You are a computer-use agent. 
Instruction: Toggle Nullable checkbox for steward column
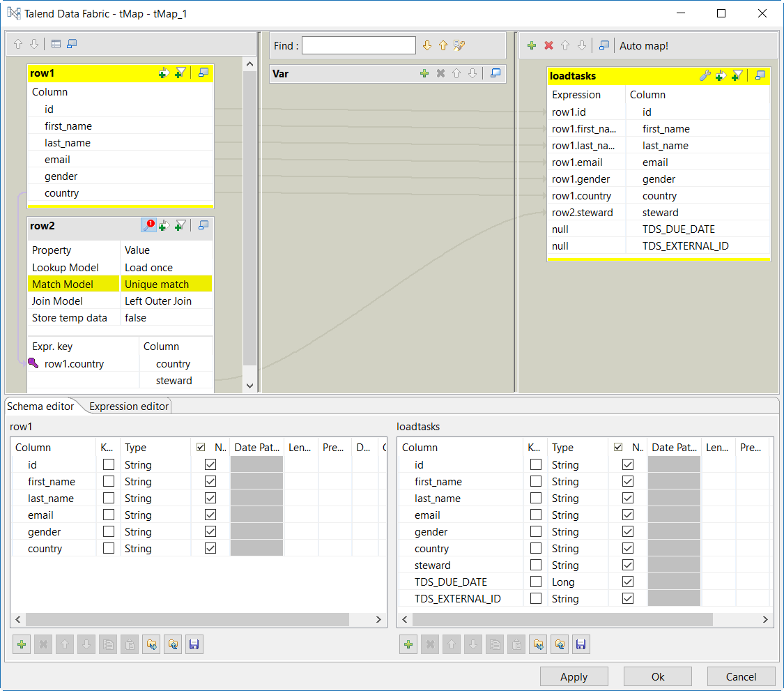(628, 565)
